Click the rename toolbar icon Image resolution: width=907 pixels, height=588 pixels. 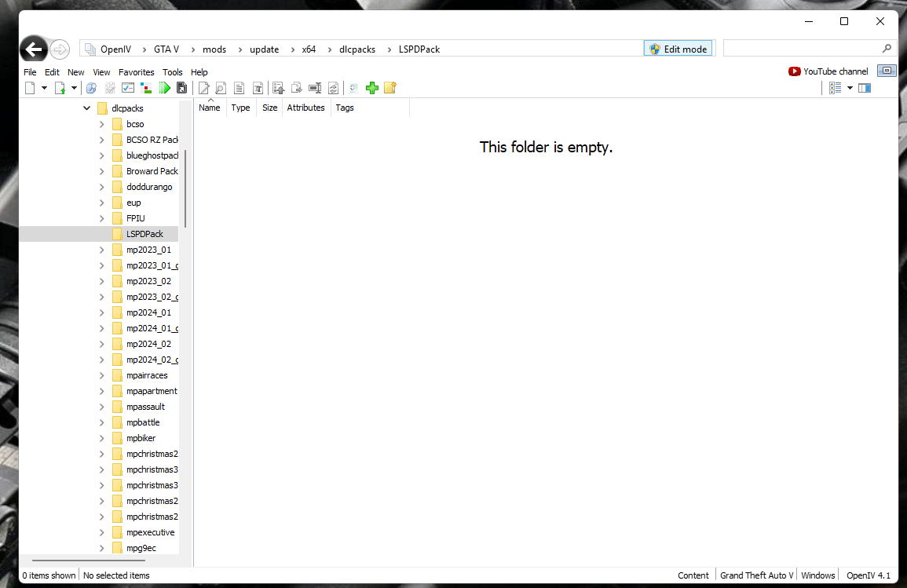(315, 88)
